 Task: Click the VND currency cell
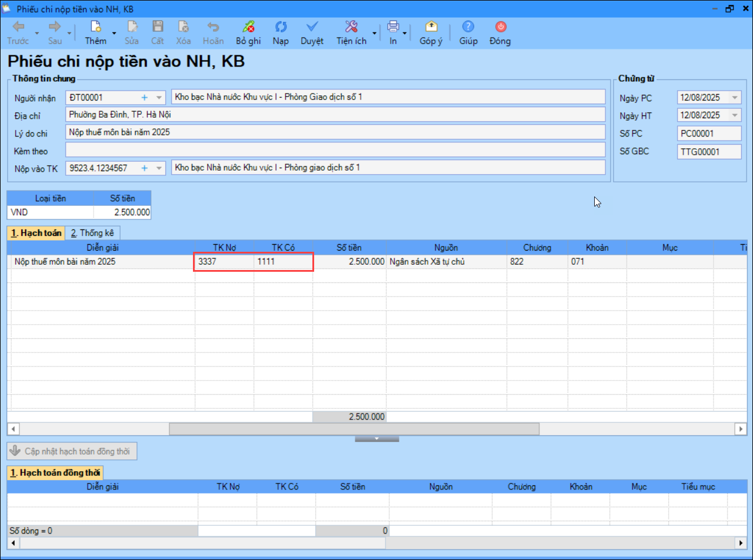[x=50, y=212]
